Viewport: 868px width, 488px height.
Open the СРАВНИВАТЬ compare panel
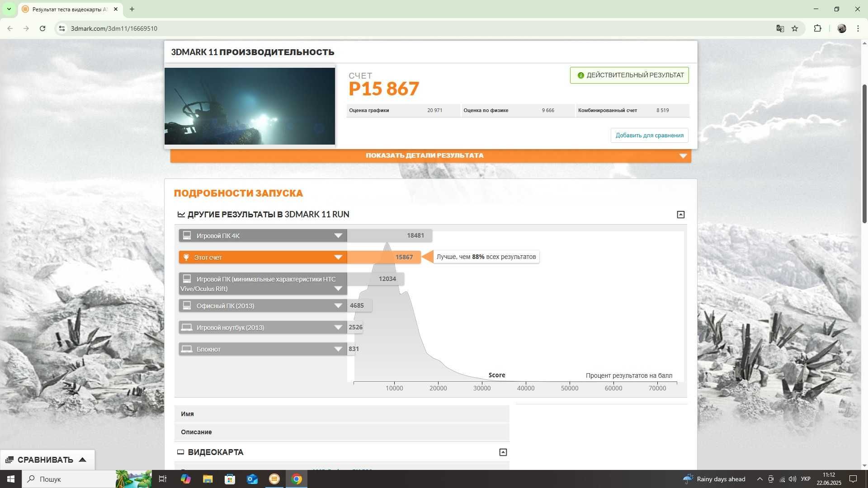pyautogui.click(x=47, y=460)
